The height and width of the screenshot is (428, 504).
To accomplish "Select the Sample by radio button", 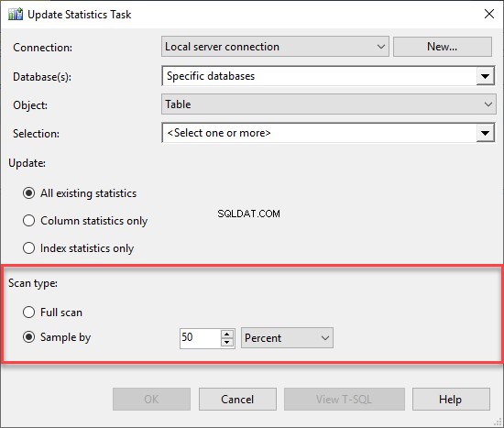I will click(x=29, y=337).
